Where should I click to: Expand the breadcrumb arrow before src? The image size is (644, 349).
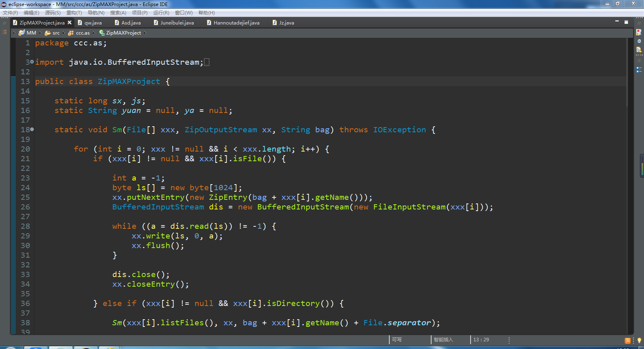(x=40, y=33)
